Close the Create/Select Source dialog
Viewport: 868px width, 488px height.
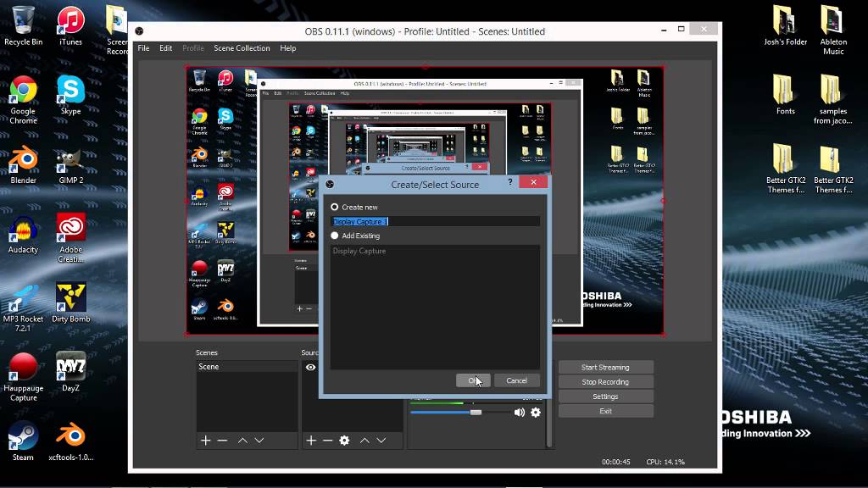point(533,182)
